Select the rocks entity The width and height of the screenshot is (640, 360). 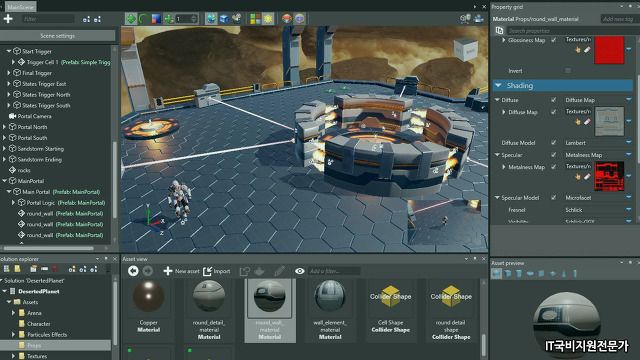pos(24,170)
